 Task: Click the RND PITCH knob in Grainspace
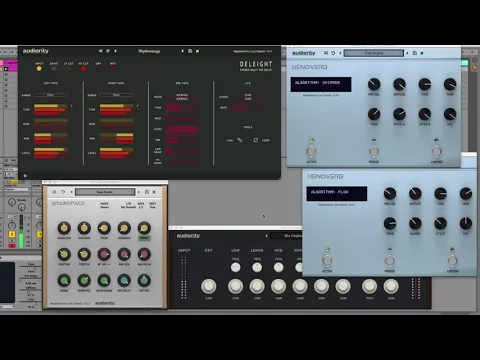tap(144, 254)
